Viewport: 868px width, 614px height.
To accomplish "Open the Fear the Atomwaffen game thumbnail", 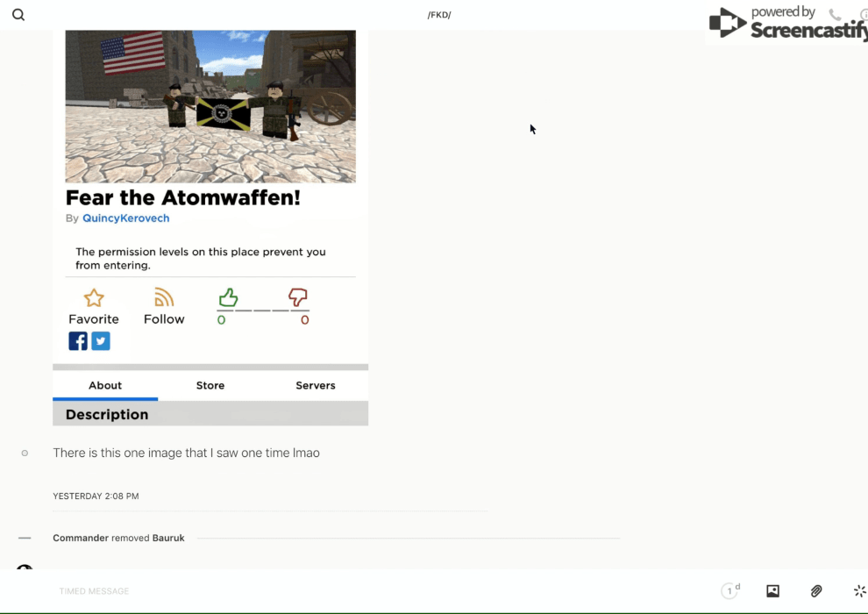I will 210,105.
